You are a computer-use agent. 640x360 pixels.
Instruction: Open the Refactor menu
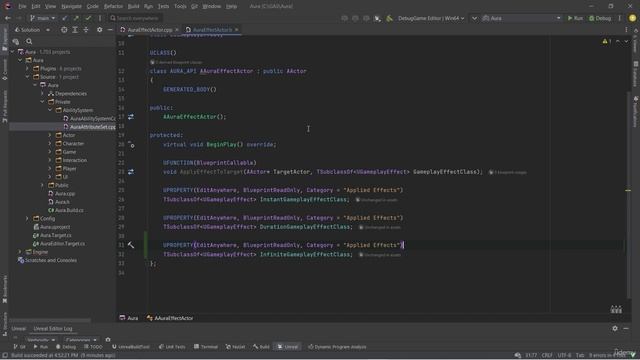tap(113, 6)
